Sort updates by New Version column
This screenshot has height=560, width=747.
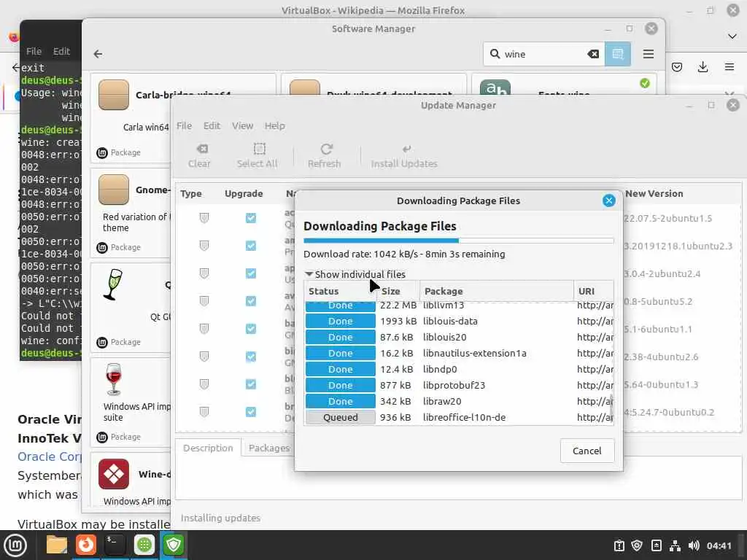click(654, 193)
